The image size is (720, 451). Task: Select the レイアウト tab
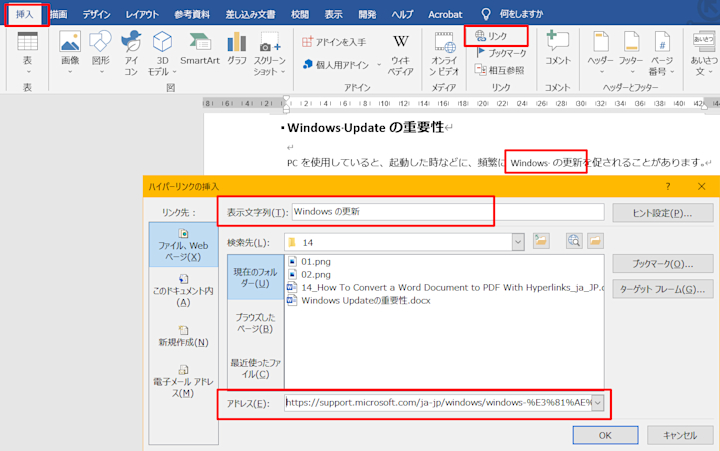click(x=142, y=14)
